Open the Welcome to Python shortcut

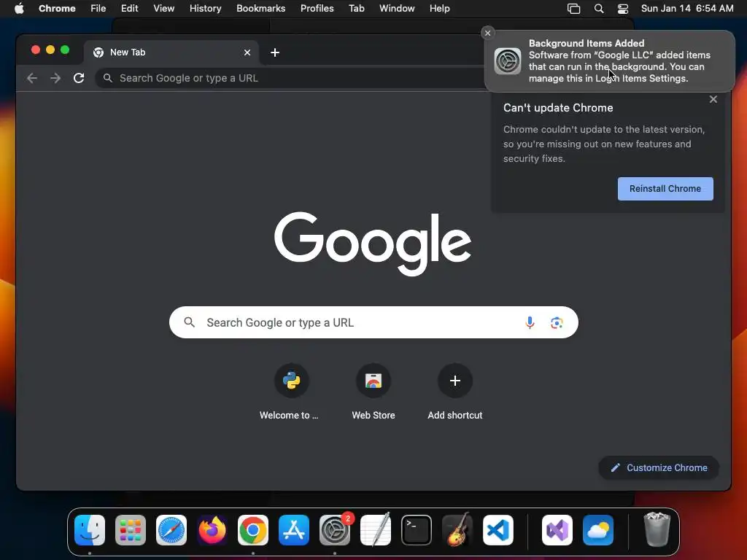(291, 392)
